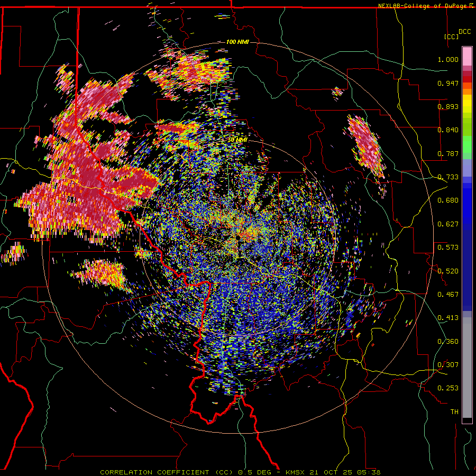The height and width of the screenshot is (476, 476).
Task: Pick the pink top segment of the color bar
Action: [x=467, y=57]
